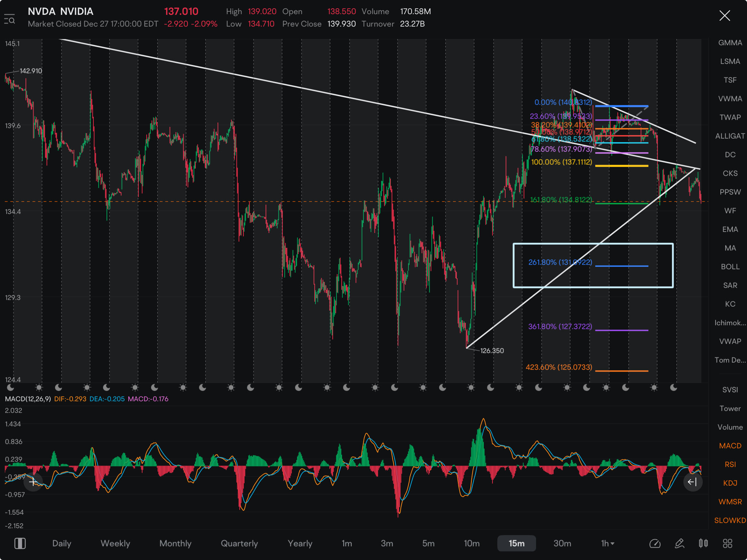
Task: Toggle the SAR indicator
Action: [x=730, y=285]
